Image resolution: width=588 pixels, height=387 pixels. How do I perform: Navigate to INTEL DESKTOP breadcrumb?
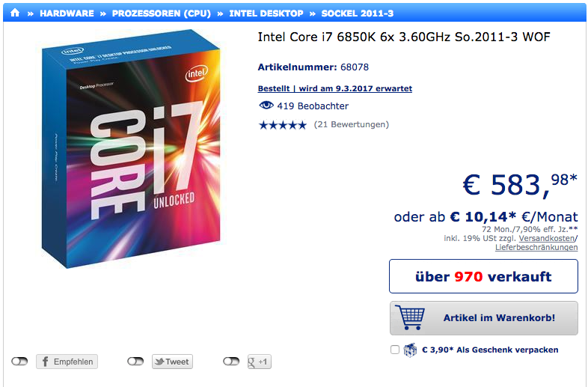click(266, 13)
